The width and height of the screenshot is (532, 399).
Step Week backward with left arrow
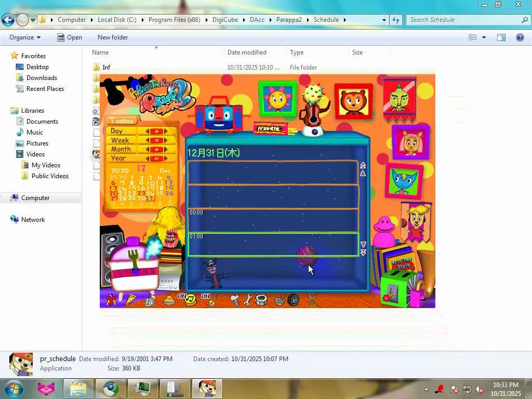tap(148, 140)
